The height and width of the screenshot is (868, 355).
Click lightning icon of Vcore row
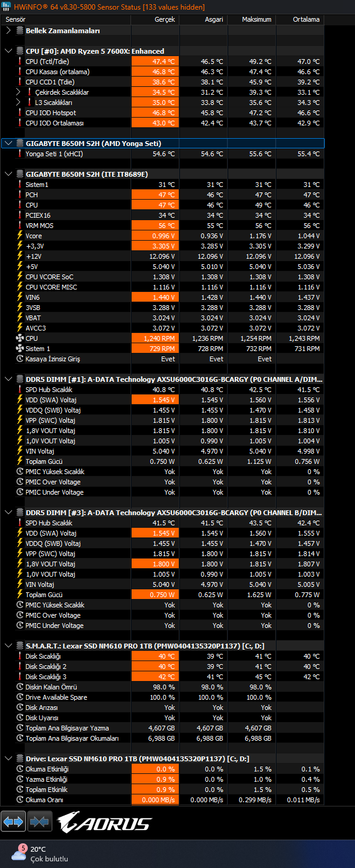pyautogui.click(x=19, y=236)
